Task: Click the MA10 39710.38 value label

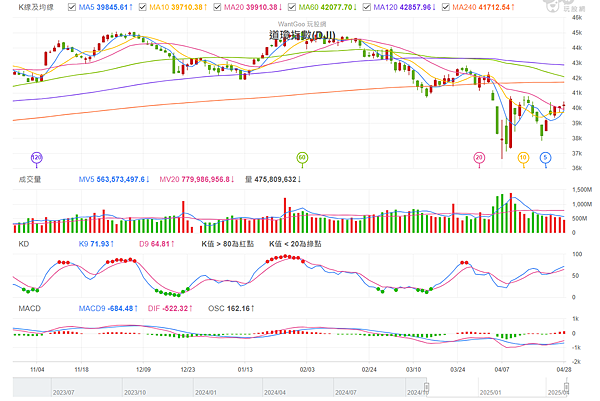Action: coord(178,7)
